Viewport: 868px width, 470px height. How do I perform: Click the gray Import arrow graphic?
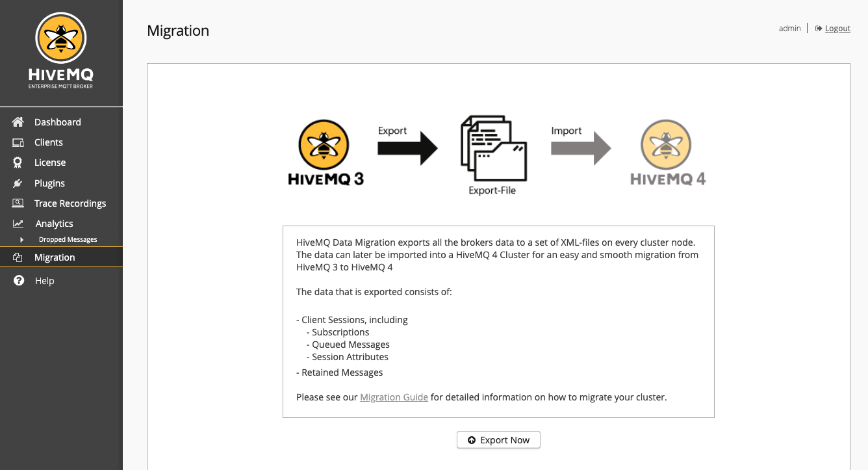[581, 149]
